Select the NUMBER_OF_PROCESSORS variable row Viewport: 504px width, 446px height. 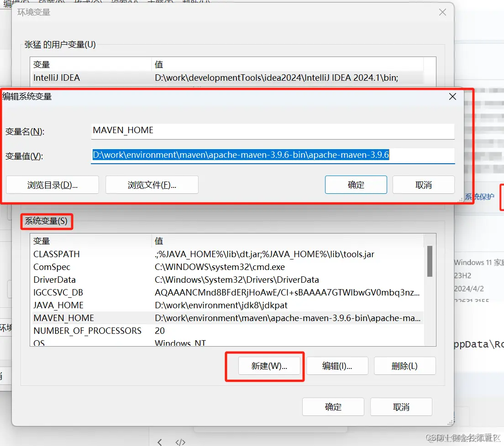coord(228,331)
